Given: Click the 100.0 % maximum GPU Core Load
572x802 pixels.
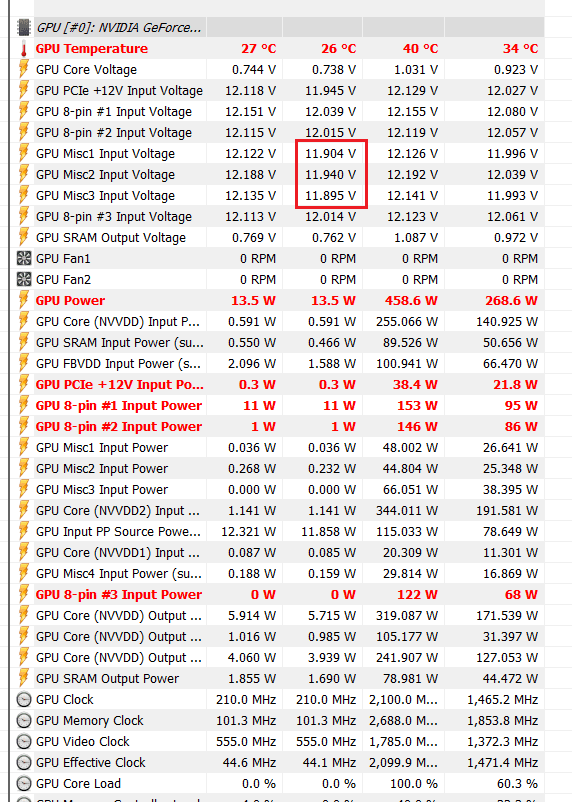Looking at the screenshot, I should (x=413, y=783).
